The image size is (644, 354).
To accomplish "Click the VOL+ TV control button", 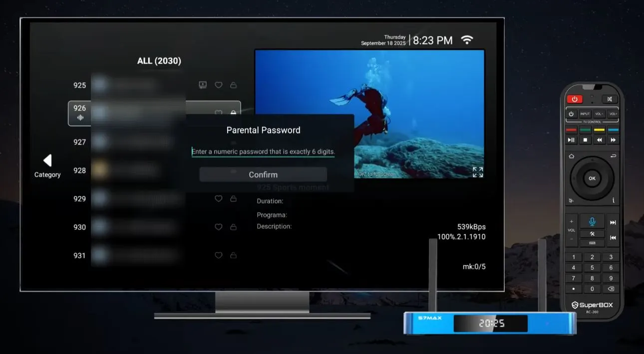I will [x=613, y=114].
